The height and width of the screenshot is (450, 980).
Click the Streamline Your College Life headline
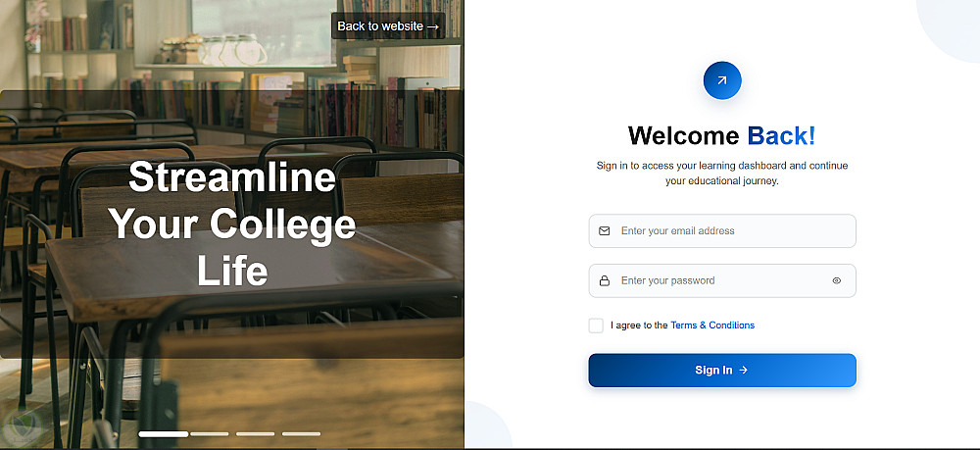pyautogui.click(x=232, y=224)
